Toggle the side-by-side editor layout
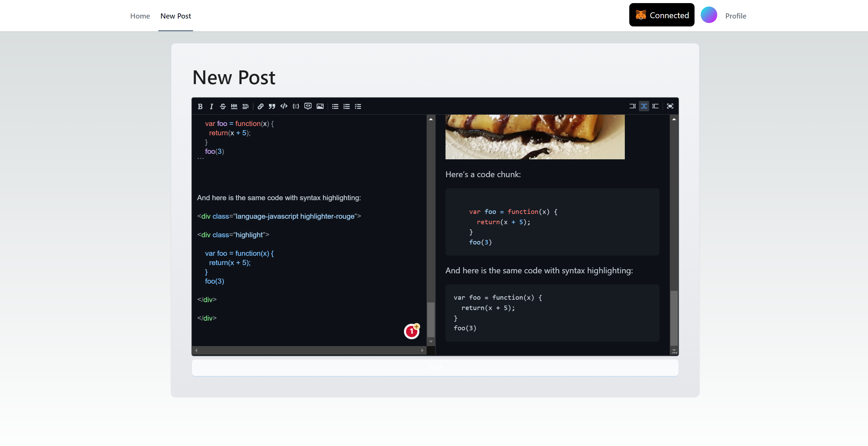868x446 pixels. 644,106
